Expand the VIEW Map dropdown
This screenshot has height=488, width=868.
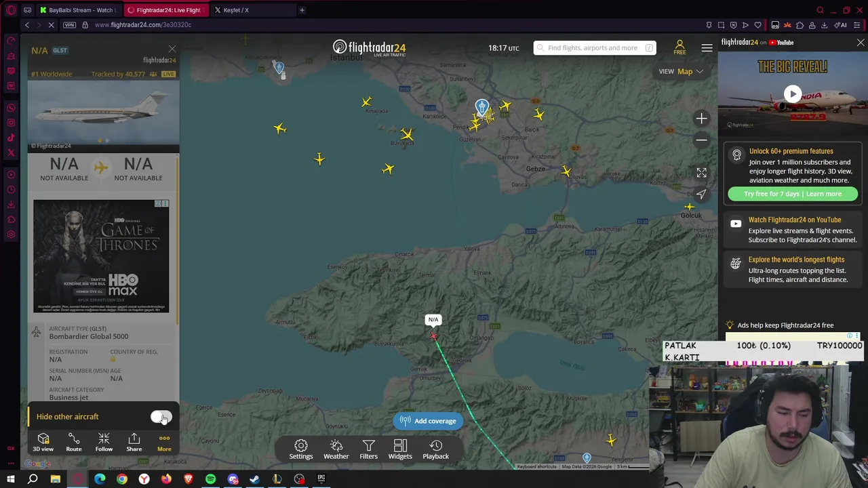681,71
